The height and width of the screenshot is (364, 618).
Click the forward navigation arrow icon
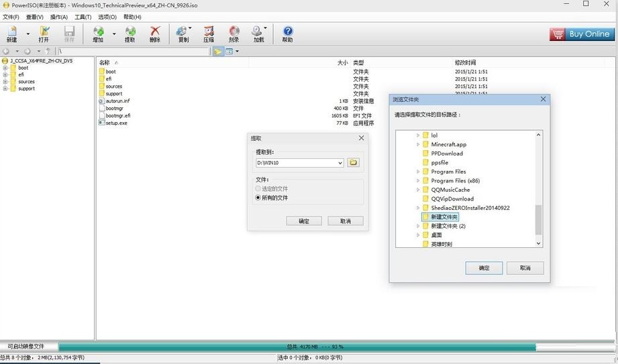coord(28,51)
